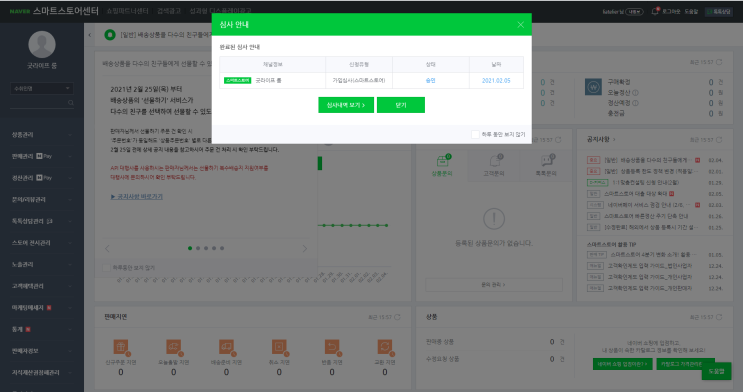Viewport: 743px width, 392px height.
Task: Click the 네이버 쇼핑 입점하면? button
Action: [x=623, y=364]
